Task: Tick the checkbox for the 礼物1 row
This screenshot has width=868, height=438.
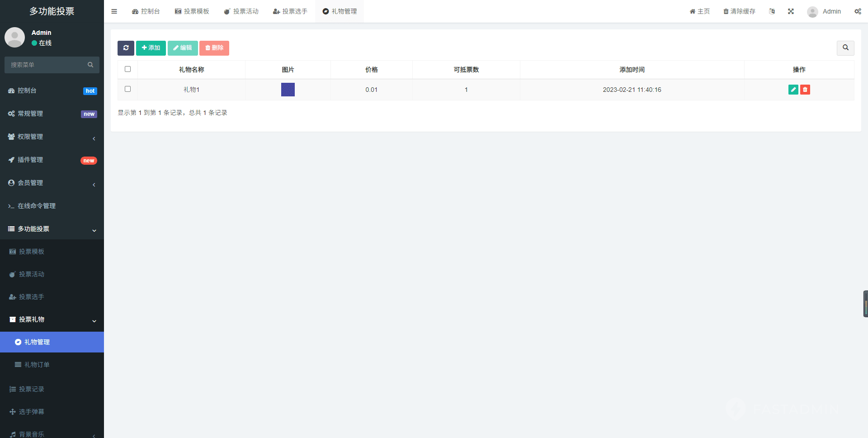Action: [127, 89]
